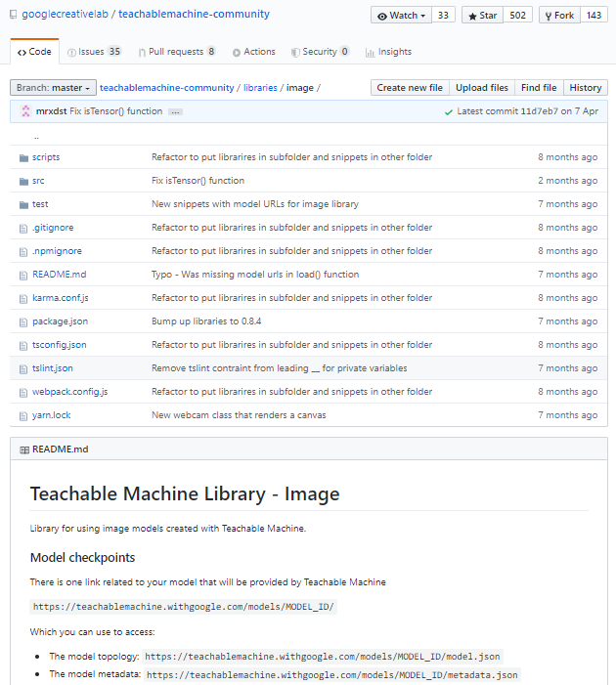View the 143 forks count
Image resolution: width=616 pixels, height=685 pixels.
point(594,16)
